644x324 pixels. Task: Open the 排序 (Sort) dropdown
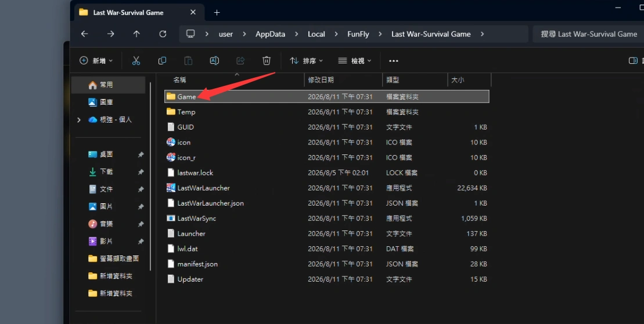[306, 61]
